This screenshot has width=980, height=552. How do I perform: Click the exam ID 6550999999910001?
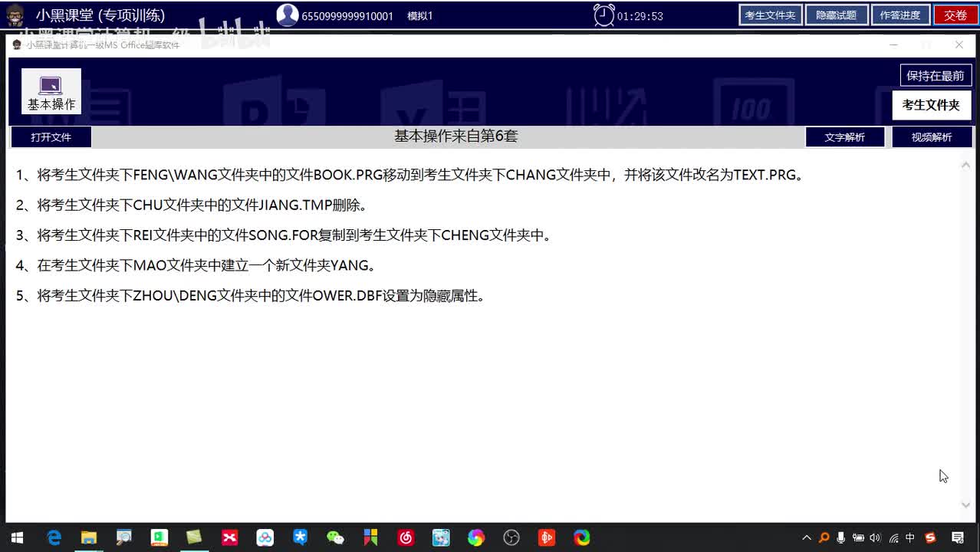coord(347,16)
